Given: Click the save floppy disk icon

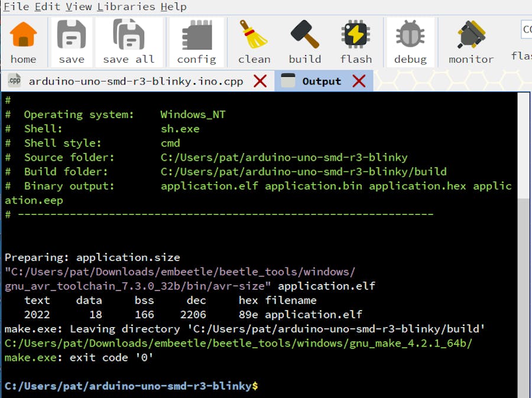Looking at the screenshot, I should pos(72,37).
